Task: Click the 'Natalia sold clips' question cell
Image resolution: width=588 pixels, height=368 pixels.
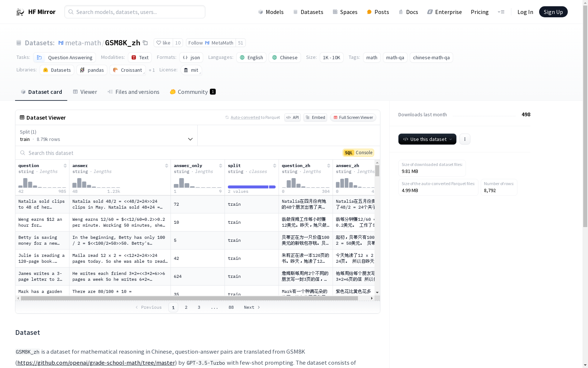Action: [42, 204]
